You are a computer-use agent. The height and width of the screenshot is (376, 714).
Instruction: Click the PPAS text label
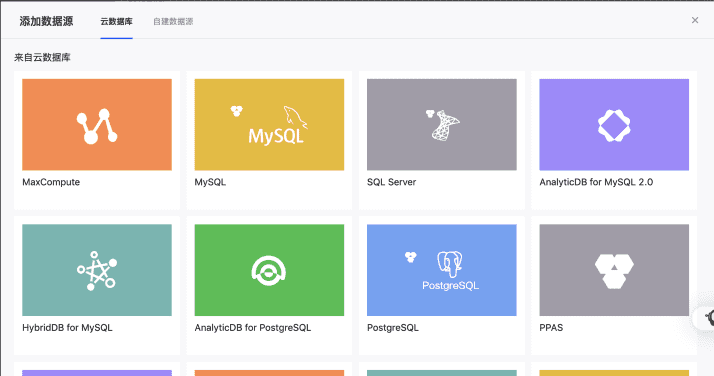click(x=551, y=328)
